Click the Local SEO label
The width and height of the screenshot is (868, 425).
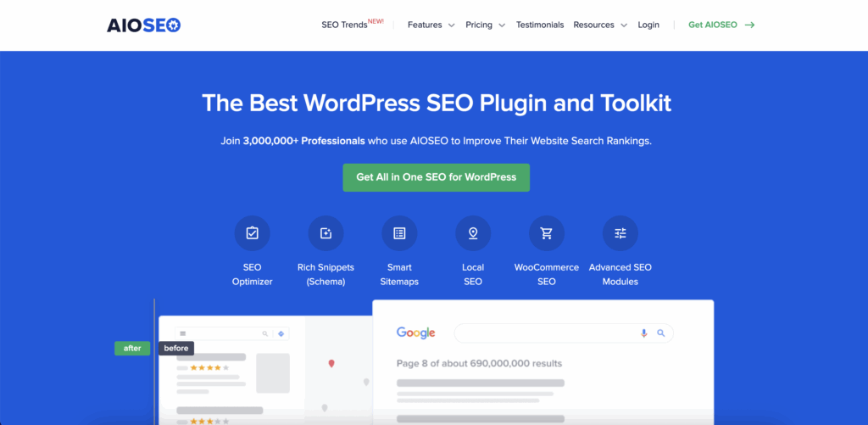coord(473,274)
